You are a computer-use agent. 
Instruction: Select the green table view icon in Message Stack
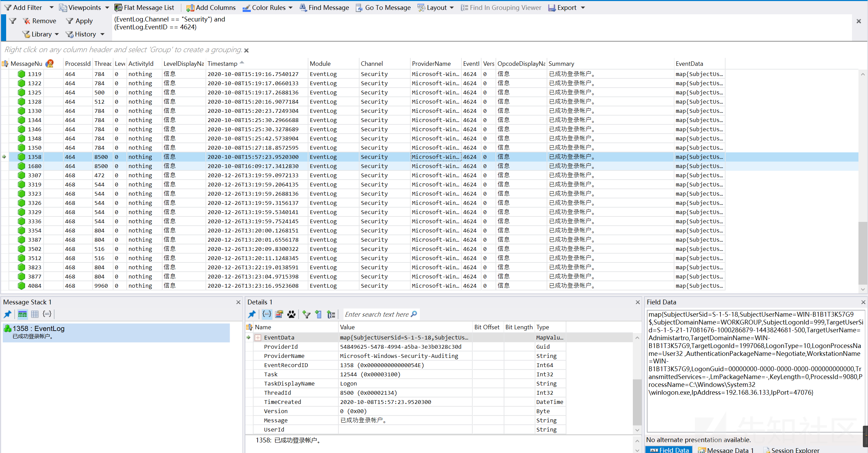tap(22, 314)
